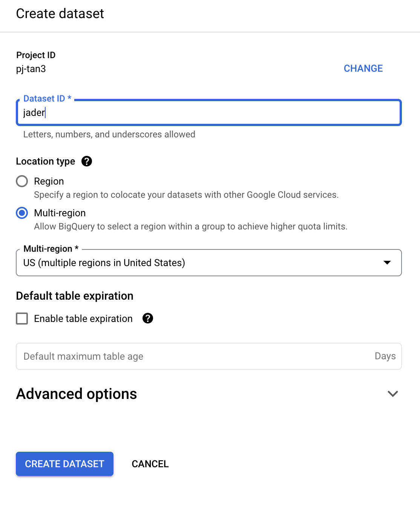Click the CREATE DATASET button
The width and height of the screenshot is (420, 508).
[64, 464]
